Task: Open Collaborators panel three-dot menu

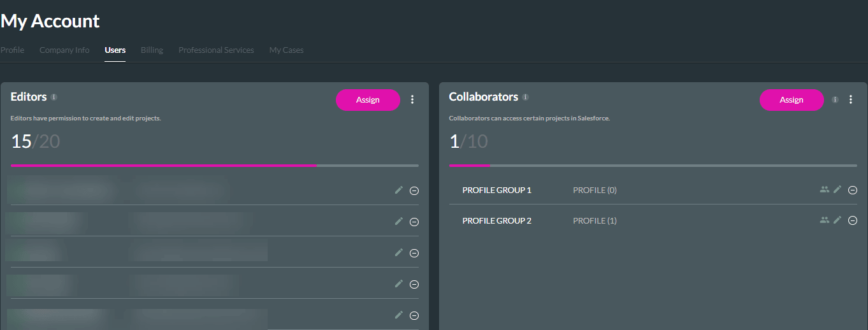Action: click(x=851, y=99)
